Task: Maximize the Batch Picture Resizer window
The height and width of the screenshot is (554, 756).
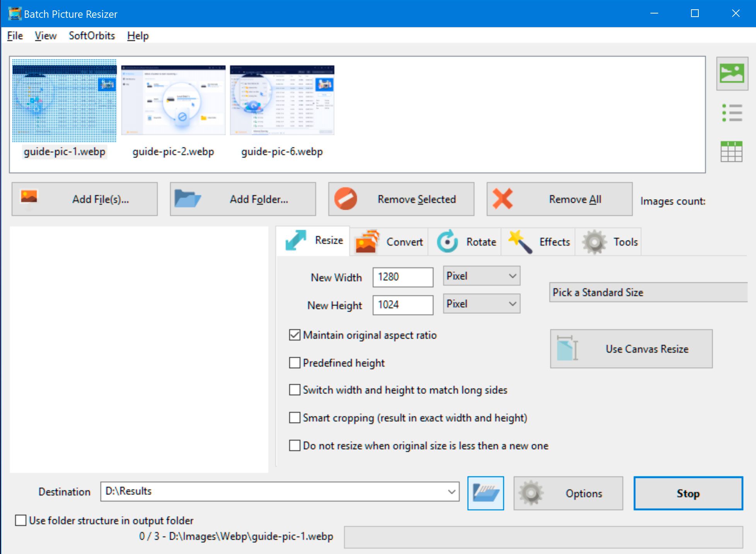Action: pyautogui.click(x=695, y=14)
